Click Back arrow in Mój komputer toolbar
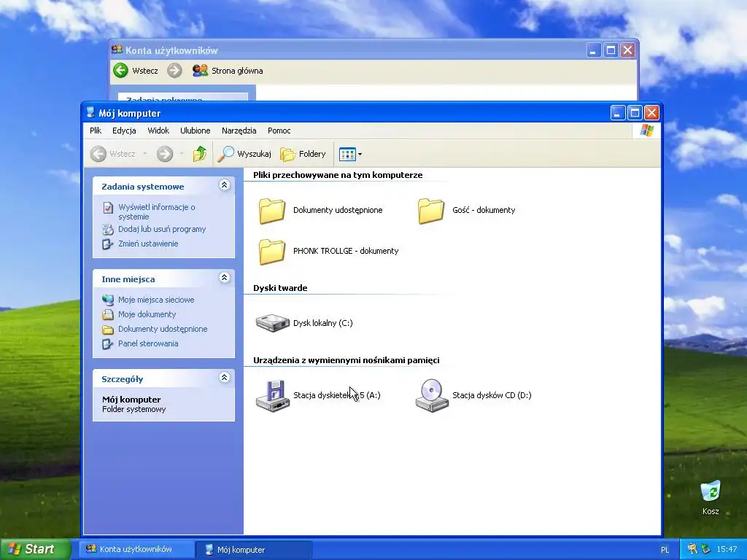747x560 pixels. (x=98, y=154)
